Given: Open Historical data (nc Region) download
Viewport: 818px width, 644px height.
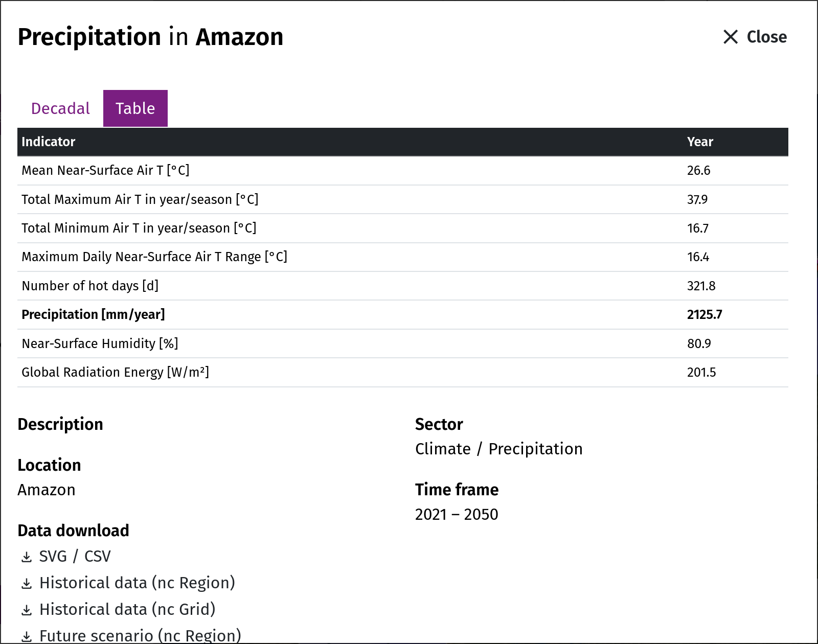Looking at the screenshot, I should point(137,583).
